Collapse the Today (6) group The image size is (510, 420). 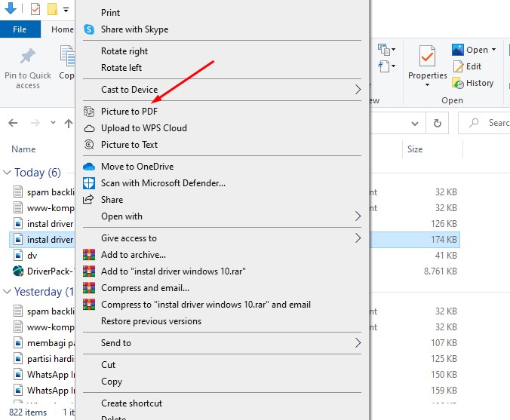click(8, 173)
